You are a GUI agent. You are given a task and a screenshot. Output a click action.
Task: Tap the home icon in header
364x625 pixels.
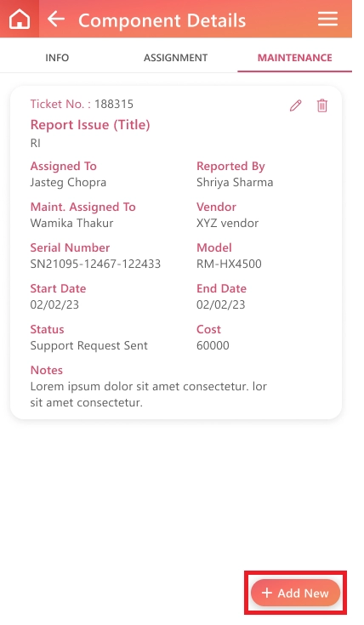(x=20, y=19)
